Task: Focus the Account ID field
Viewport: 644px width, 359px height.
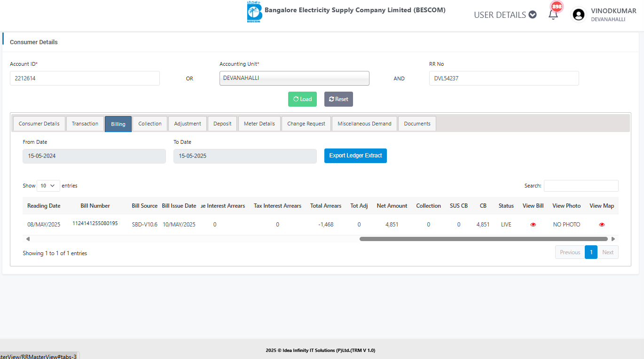Action: click(85, 78)
